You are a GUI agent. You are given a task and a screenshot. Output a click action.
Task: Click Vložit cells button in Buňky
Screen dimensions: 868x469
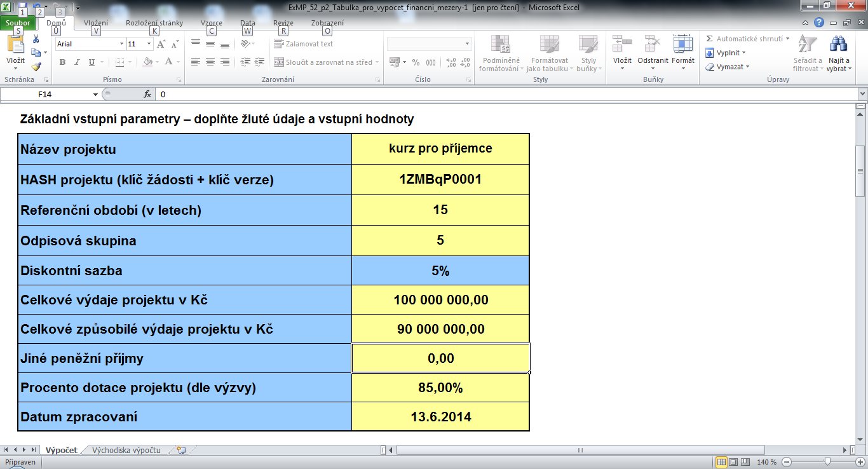point(622,54)
